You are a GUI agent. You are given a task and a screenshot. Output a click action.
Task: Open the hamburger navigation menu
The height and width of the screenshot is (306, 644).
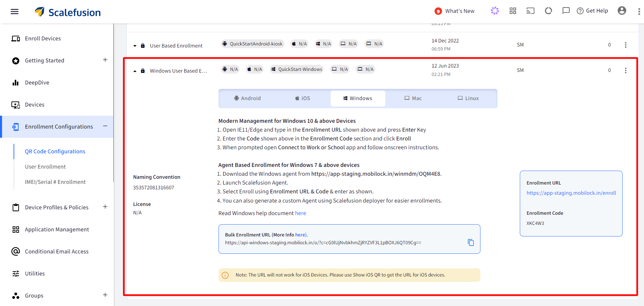click(x=15, y=12)
